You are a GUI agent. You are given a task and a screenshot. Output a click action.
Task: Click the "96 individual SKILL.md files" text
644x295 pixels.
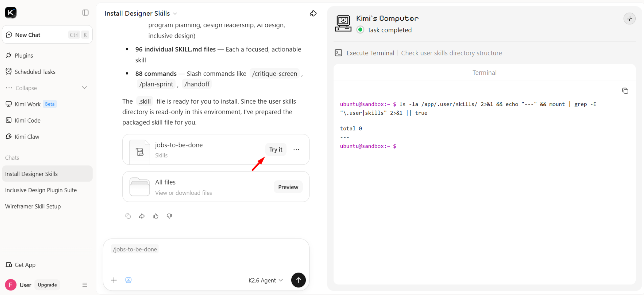[175, 49]
